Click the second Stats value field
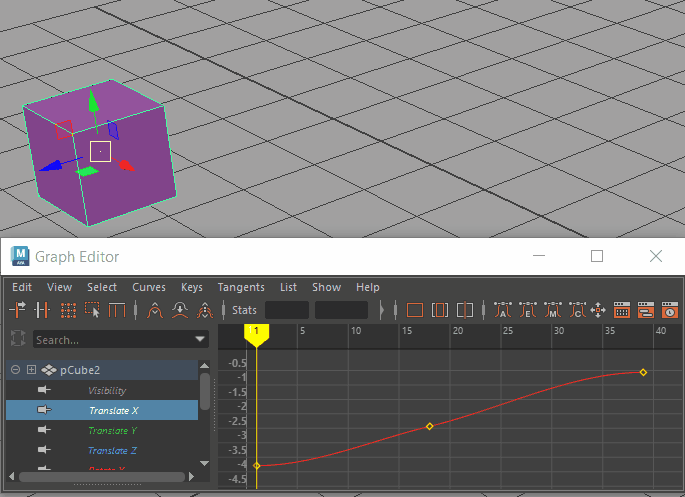685x497 pixels. point(341,310)
